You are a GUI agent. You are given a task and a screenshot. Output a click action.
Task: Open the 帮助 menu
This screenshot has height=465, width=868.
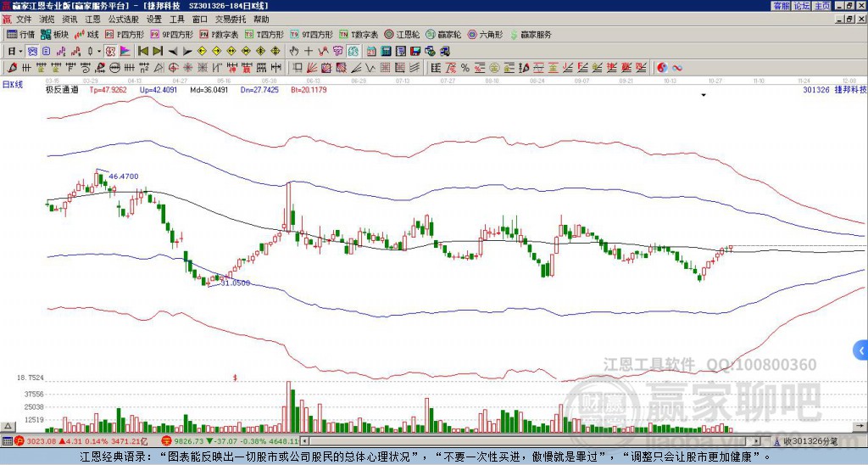(x=261, y=20)
